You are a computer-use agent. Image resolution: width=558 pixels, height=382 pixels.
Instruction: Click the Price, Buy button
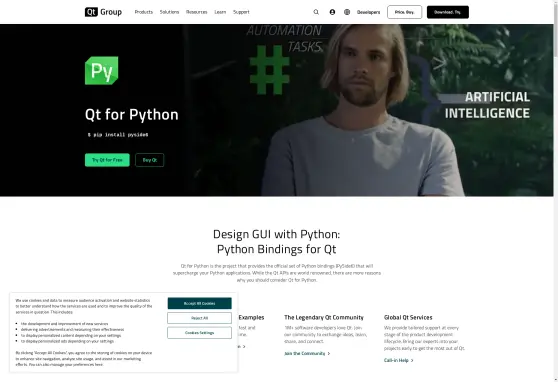(x=405, y=12)
